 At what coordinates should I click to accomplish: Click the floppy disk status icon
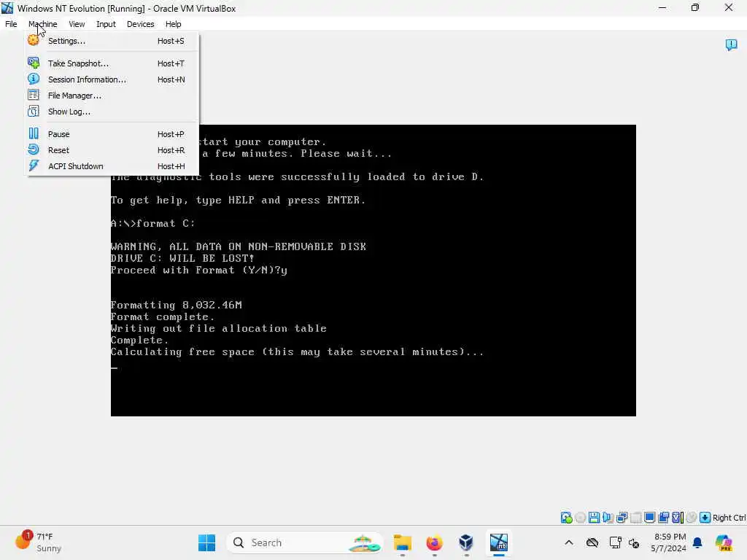[x=594, y=517]
